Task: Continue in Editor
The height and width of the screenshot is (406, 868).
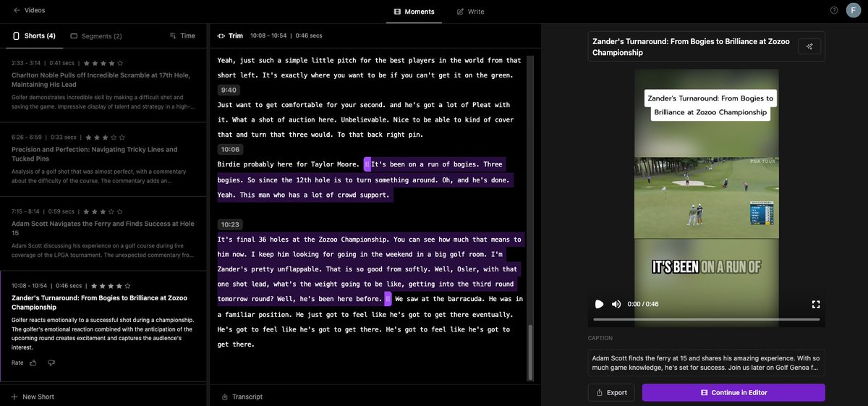Action: click(x=733, y=392)
